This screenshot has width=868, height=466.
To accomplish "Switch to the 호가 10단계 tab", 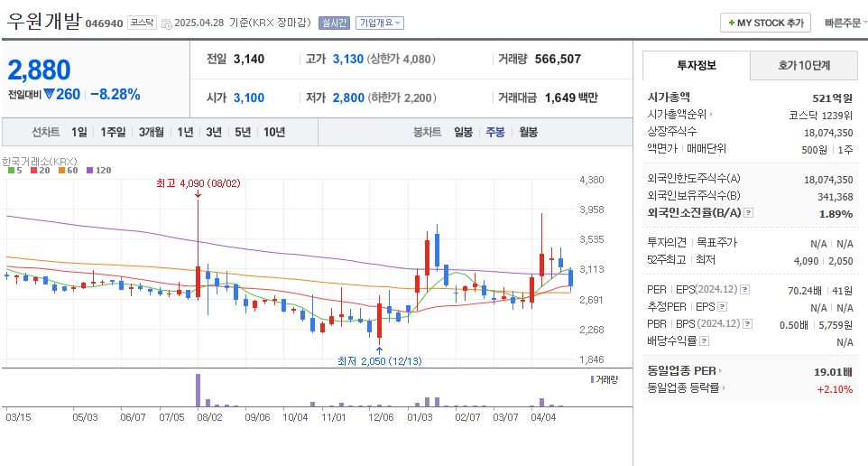I will click(x=804, y=65).
